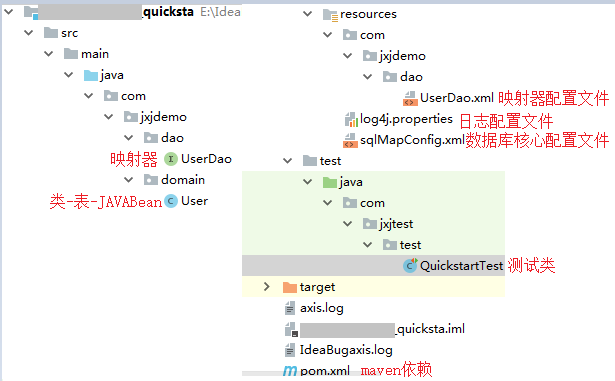Image resolution: width=615 pixels, height=381 pixels.
Task: Click the top-level test folder icon
Action: coord(310,160)
